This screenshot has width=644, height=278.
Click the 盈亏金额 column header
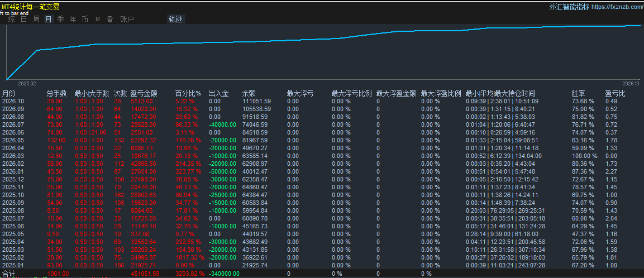tap(144, 94)
